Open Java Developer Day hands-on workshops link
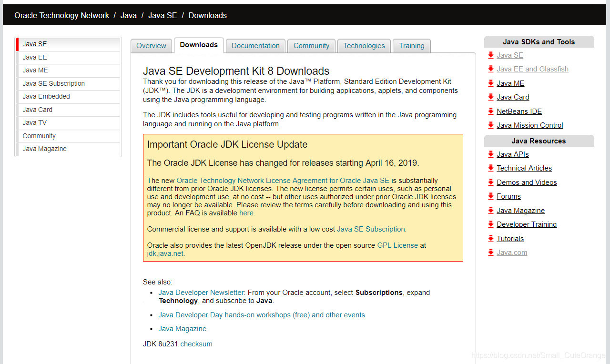The width and height of the screenshot is (610, 364). [x=262, y=315]
